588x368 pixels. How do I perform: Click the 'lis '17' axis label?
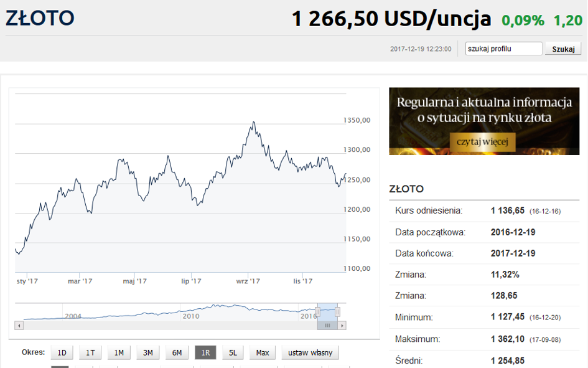coord(302,281)
